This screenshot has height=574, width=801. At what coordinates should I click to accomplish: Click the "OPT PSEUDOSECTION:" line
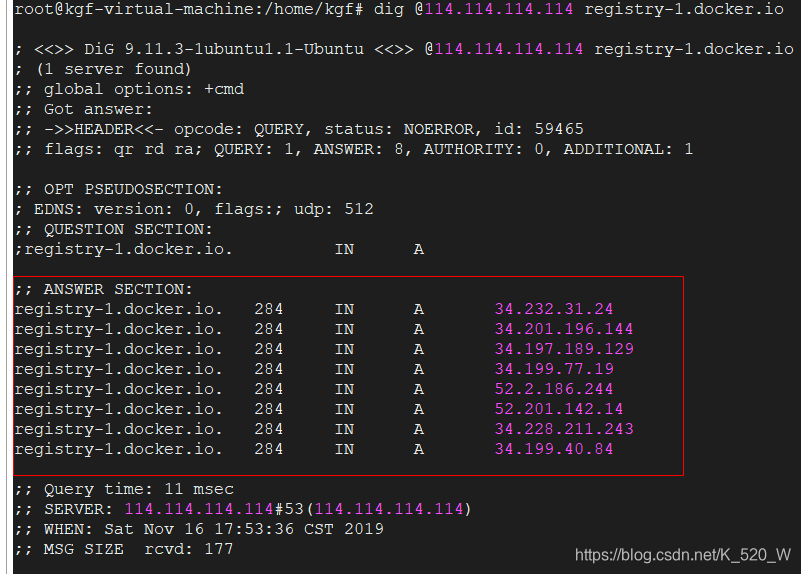point(119,189)
